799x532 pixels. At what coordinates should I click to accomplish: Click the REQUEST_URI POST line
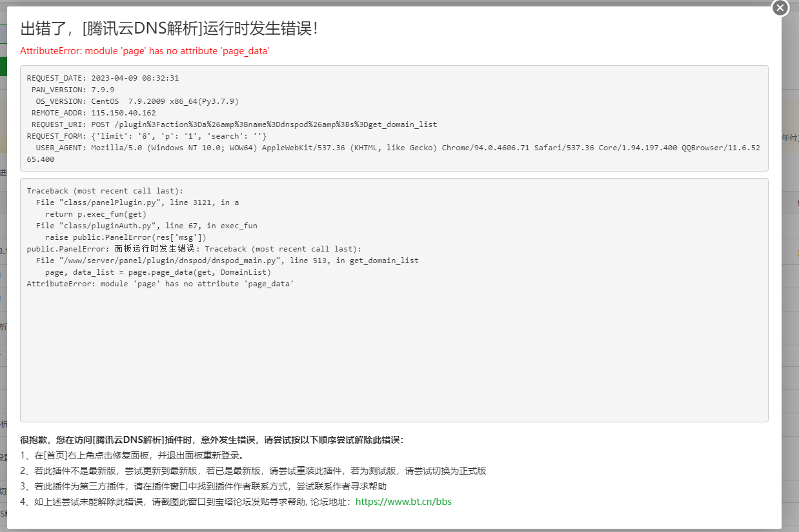(x=234, y=124)
